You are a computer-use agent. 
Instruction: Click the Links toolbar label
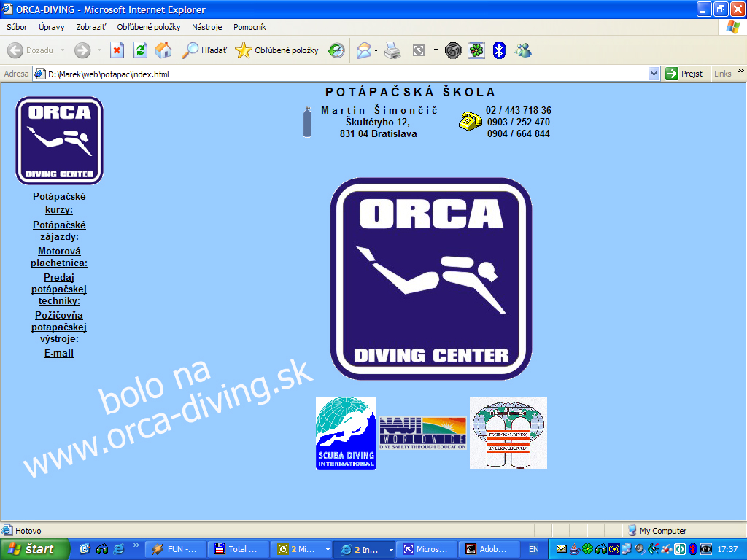pos(722,74)
